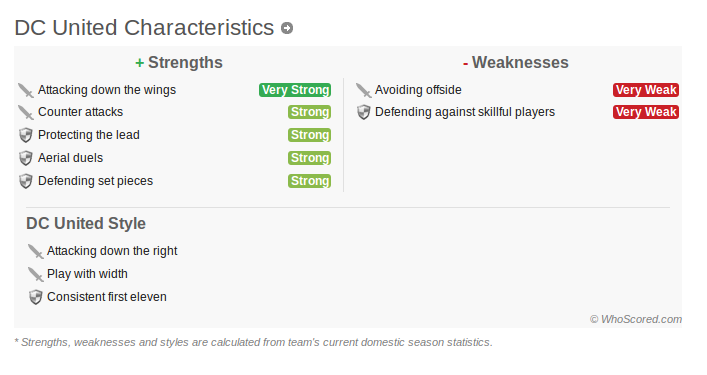
Task: Click the Strong badge for Aerial duels
Action: (310, 158)
